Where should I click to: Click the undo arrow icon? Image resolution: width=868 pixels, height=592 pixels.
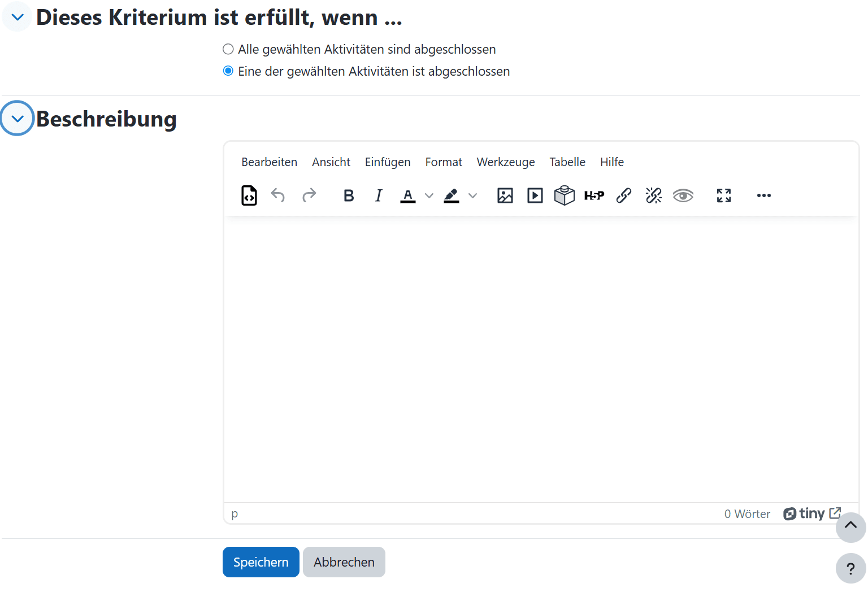point(278,195)
